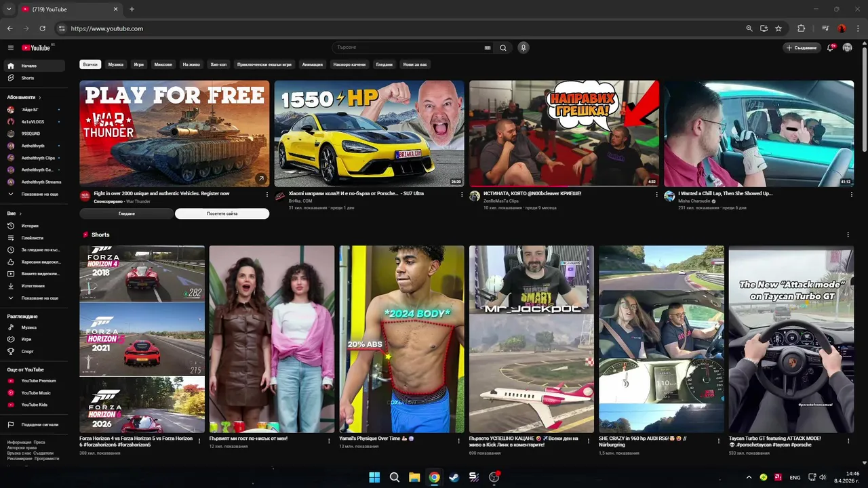This screenshot has width=868, height=488.
Task: Click the Създаване create button
Action: pos(802,47)
